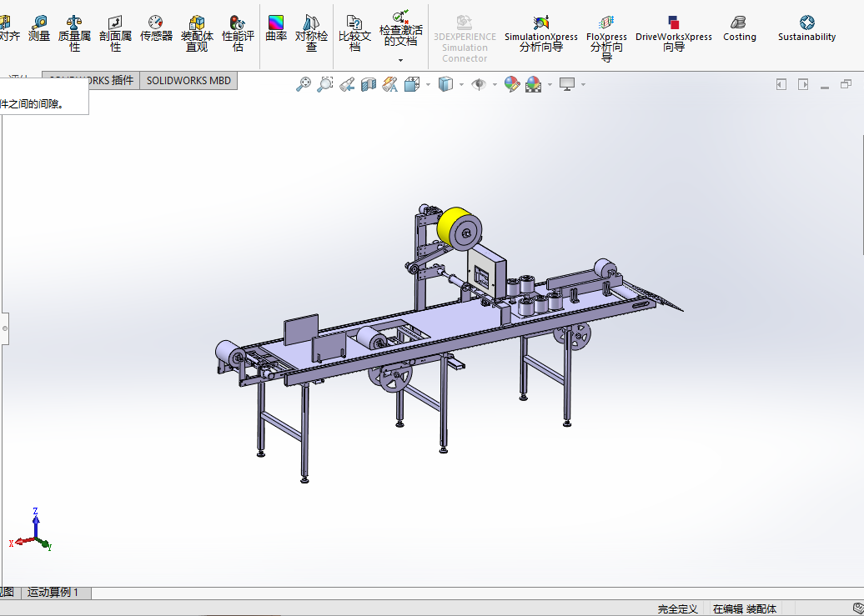The height and width of the screenshot is (616, 864).
Task: Click the Display Style icon
Action: pos(445,84)
